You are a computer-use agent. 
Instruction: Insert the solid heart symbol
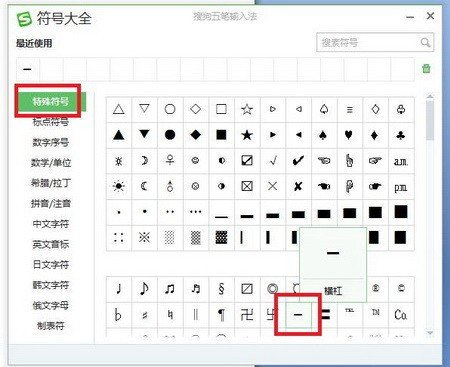(x=349, y=135)
